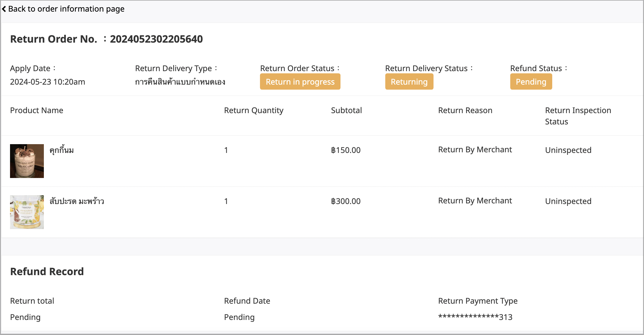Click the ฿300.00 subtotal value
The height and width of the screenshot is (335, 644).
click(346, 201)
